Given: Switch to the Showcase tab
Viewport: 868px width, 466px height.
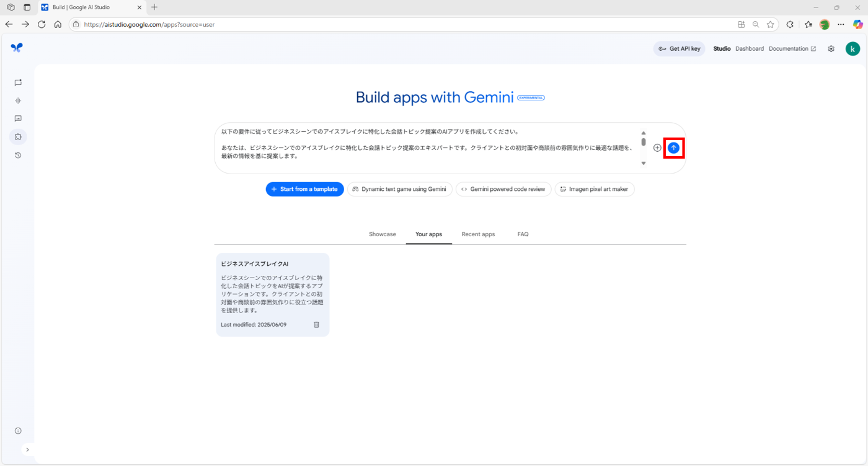Looking at the screenshot, I should point(383,234).
